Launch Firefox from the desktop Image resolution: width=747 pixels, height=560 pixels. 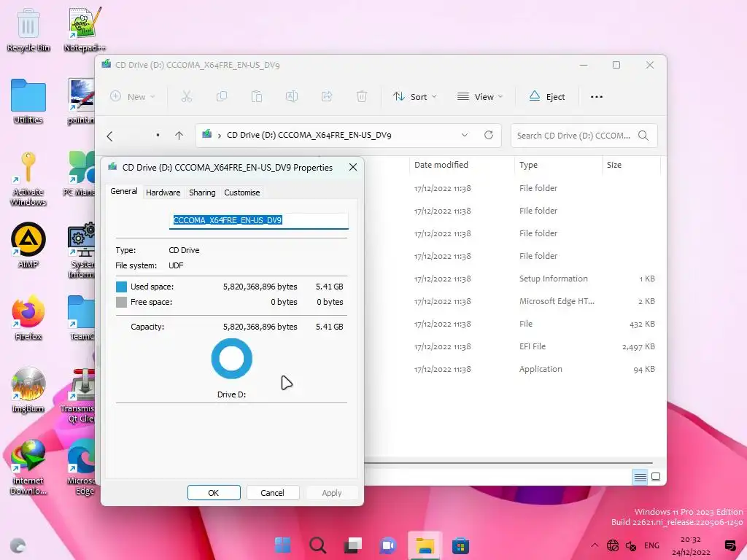[x=28, y=318]
